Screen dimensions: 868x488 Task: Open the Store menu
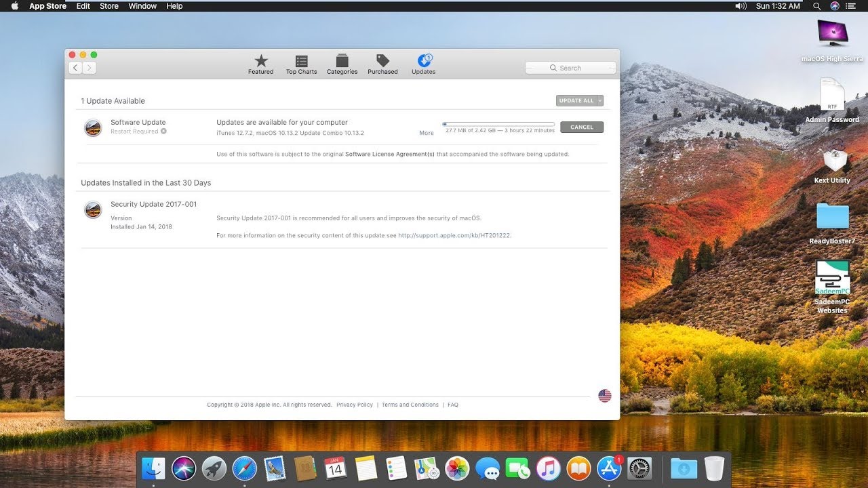(109, 6)
